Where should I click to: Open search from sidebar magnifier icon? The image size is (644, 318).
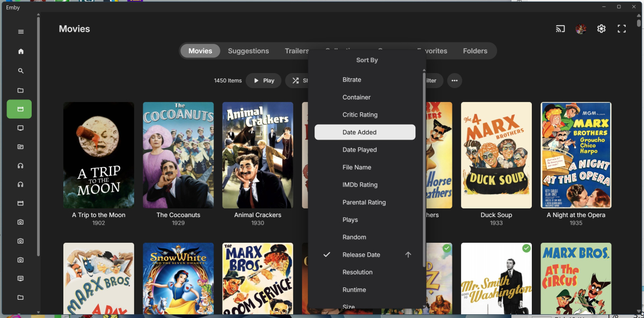[x=21, y=71]
